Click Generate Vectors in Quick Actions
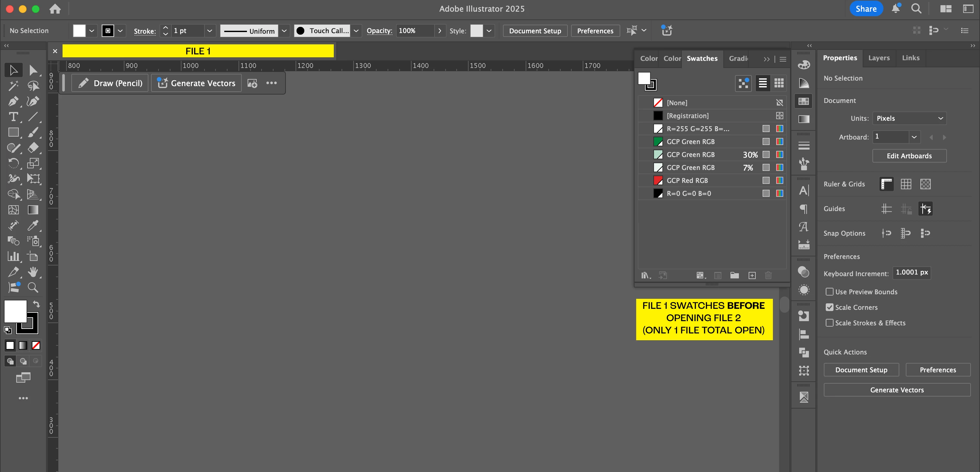Viewport: 980px width, 472px height. point(897,390)
